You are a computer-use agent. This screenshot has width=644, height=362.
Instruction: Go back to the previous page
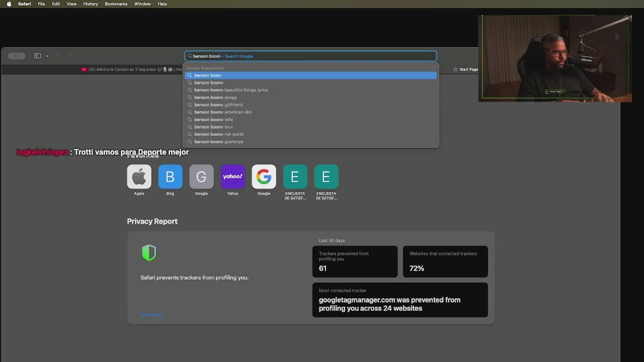tap(58, 56)
